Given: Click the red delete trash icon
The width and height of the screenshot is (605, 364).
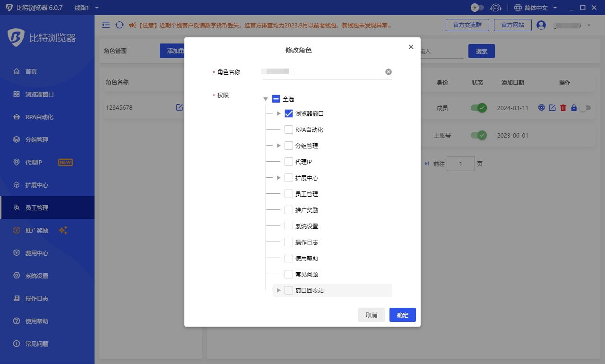Looking at the screenshot, I should [x=563, y=108].
